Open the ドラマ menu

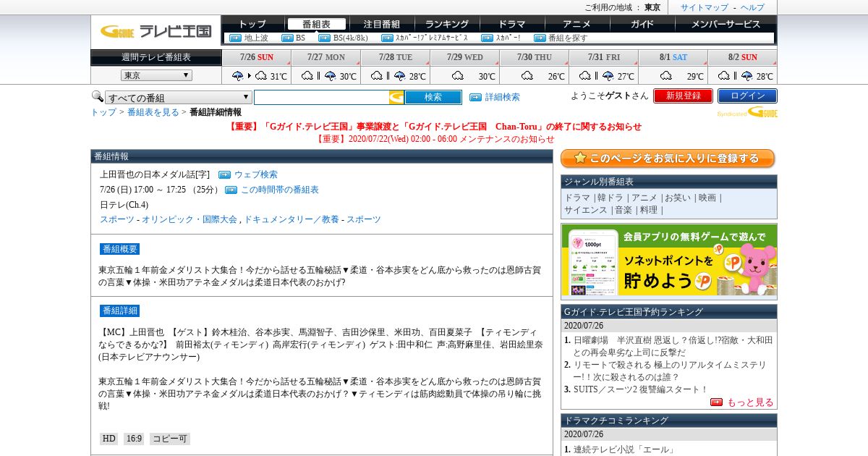[511, 24]
